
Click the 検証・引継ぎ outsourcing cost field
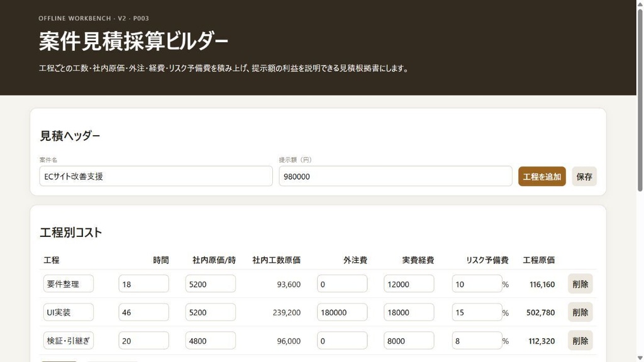click(342, 340)
